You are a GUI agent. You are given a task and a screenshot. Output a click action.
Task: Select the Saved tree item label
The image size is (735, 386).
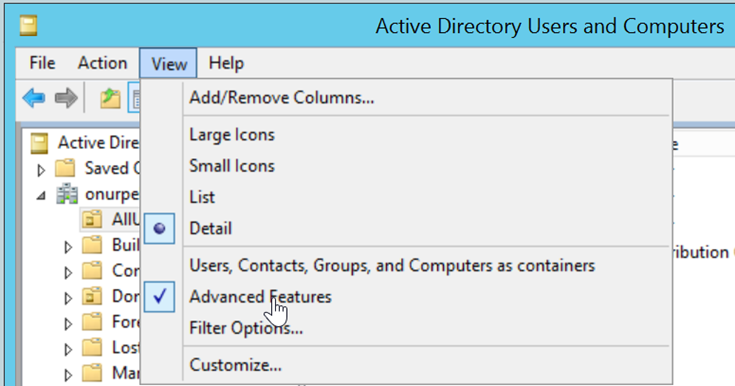(x=112, y=168)
